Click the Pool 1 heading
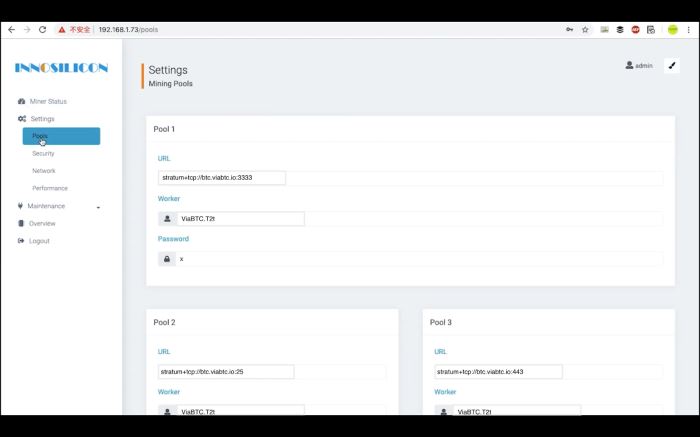 click(x=164, y=129)
